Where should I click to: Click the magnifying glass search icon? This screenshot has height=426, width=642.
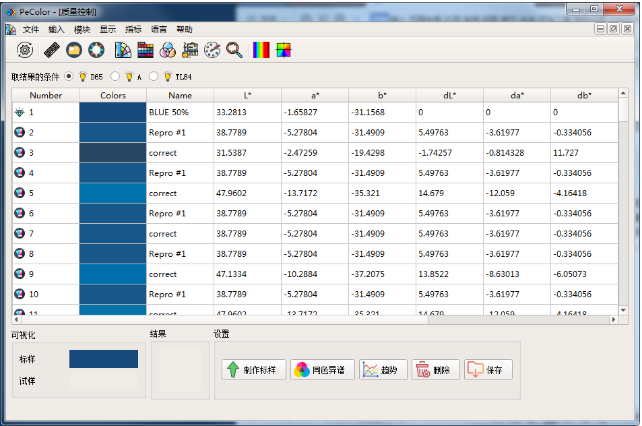click(x=234, y=50)
